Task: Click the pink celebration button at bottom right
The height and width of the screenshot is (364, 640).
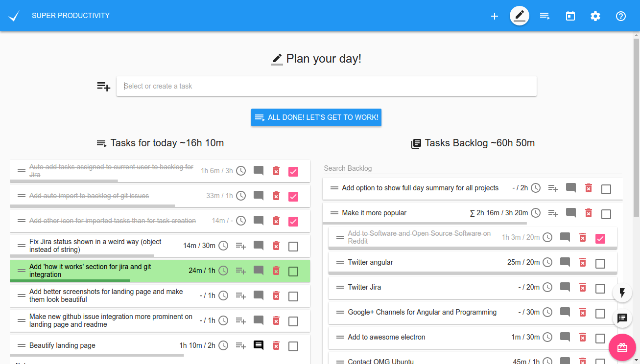Action: click(622, 347)
